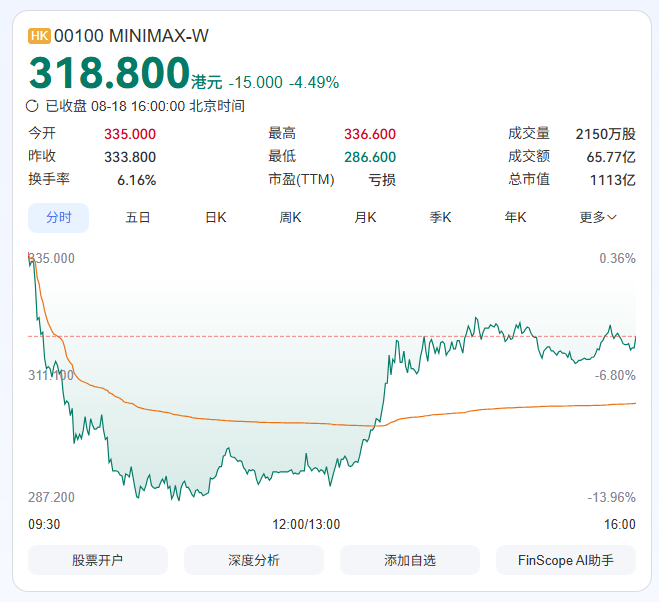Switch to the 年K chart tab
Screen dimensions: 659x602
coord(515,218)
